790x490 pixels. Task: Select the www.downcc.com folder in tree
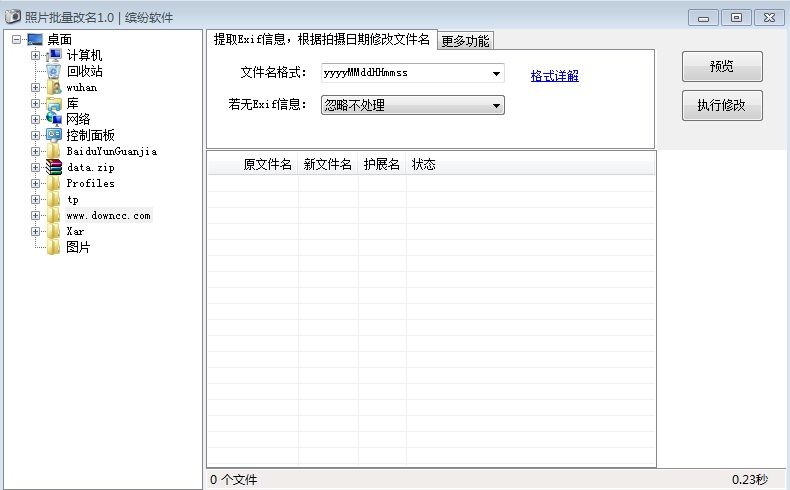(108, 215)
